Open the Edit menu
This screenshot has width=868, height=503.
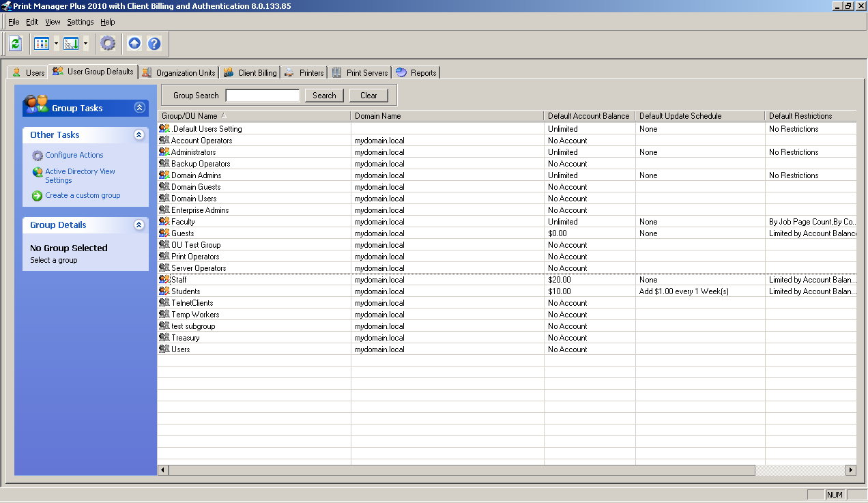[32, 22]
